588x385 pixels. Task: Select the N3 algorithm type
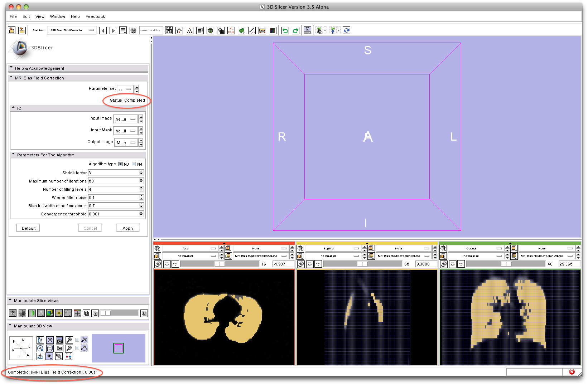121,164
